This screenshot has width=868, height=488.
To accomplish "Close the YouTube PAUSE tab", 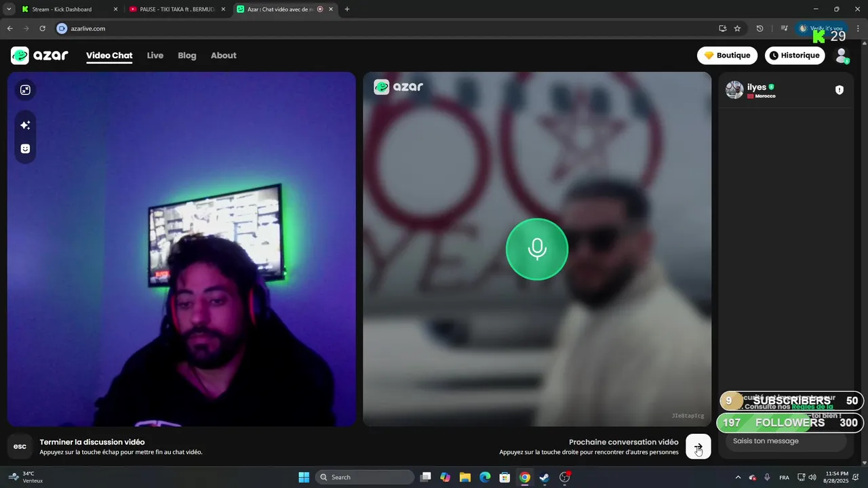I will tap(223, 9).
